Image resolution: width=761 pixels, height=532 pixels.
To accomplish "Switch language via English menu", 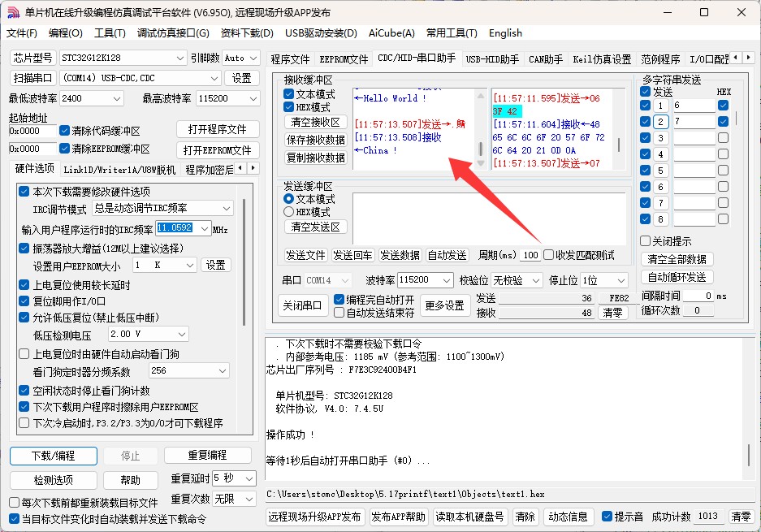I will point(505,33).
